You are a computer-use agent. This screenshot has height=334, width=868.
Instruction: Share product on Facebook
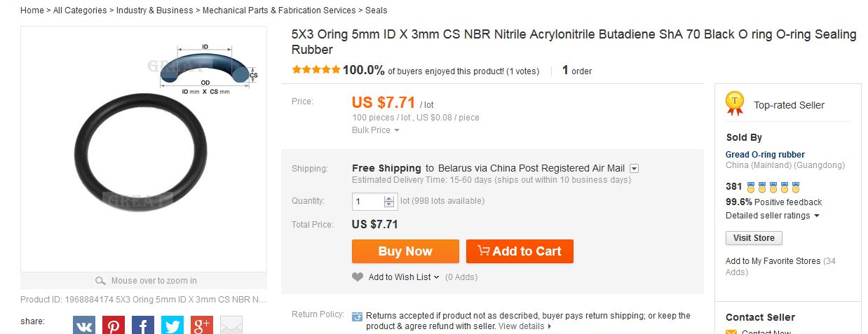click(x=143, y=326)
